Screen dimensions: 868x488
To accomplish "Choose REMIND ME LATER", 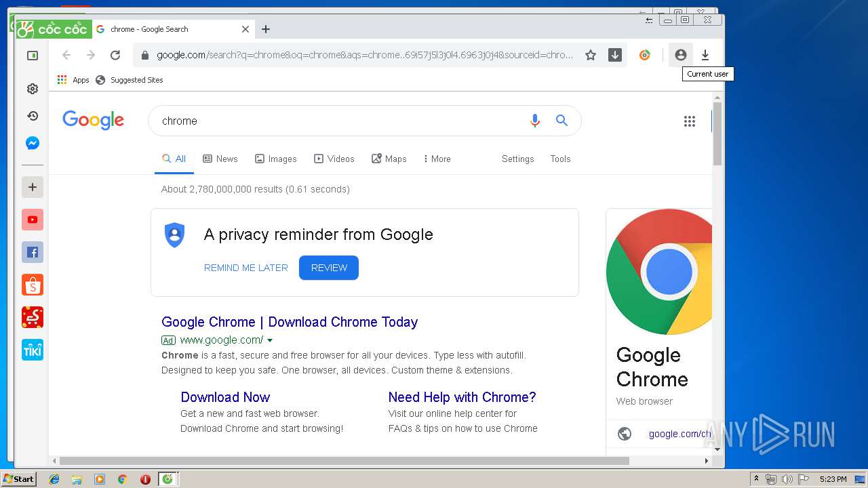I will (x=246, y=268).
